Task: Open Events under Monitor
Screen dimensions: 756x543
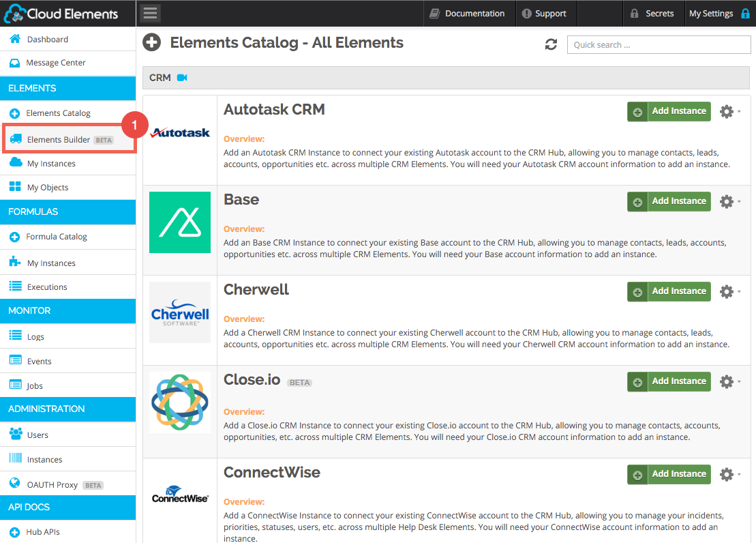Action: coord(68,361)
